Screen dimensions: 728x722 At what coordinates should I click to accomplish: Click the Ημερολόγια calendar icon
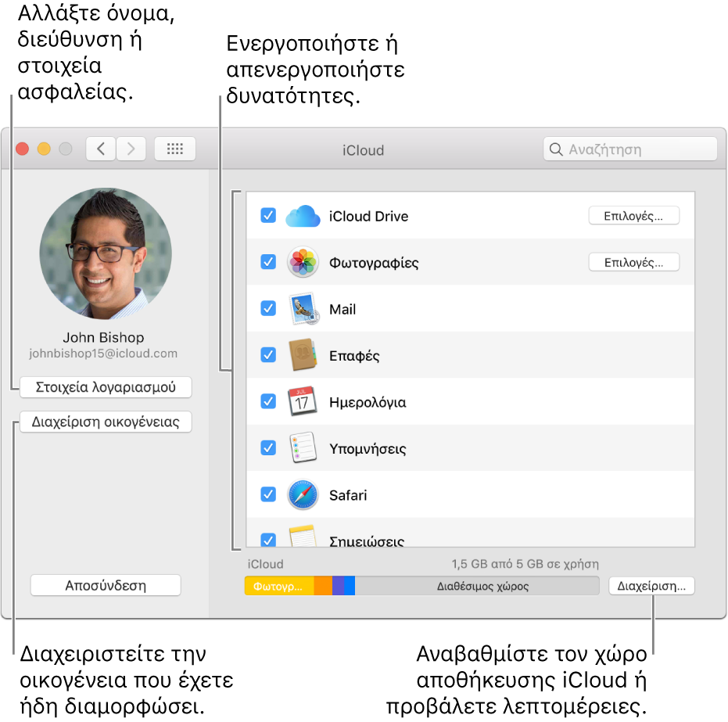click(303, 401)
